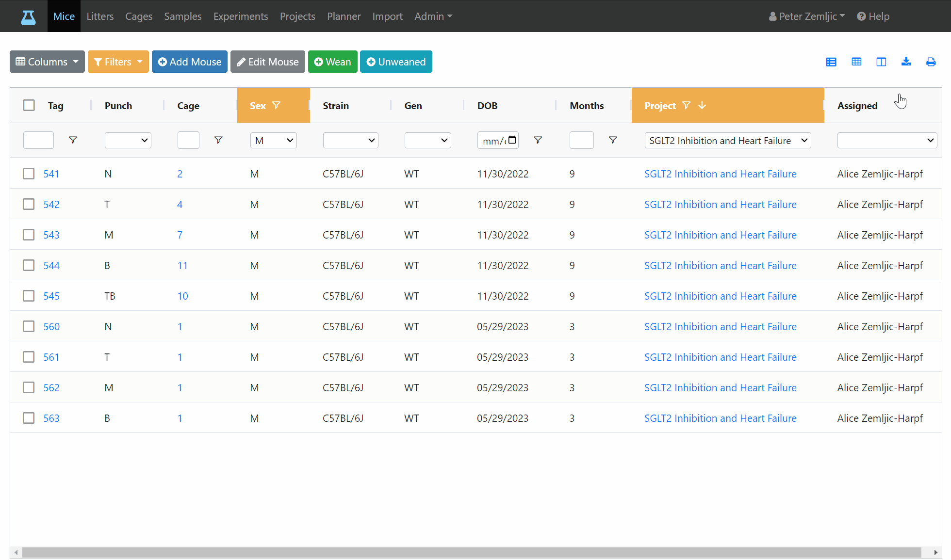The height and width of the screenshot is (560, 951).
Task: Click the sort arrow in Project header
Action: [x=702, y=105]
